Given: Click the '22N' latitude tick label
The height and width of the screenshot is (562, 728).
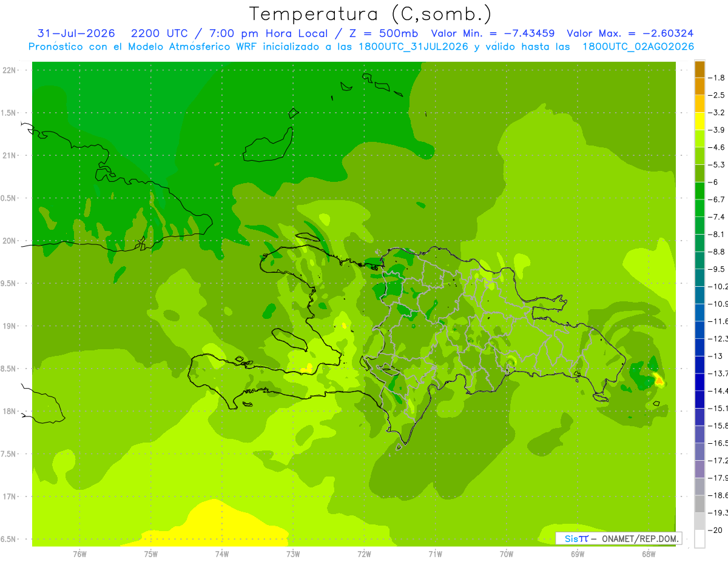Looking at the screenshot, I should point(10,70).
